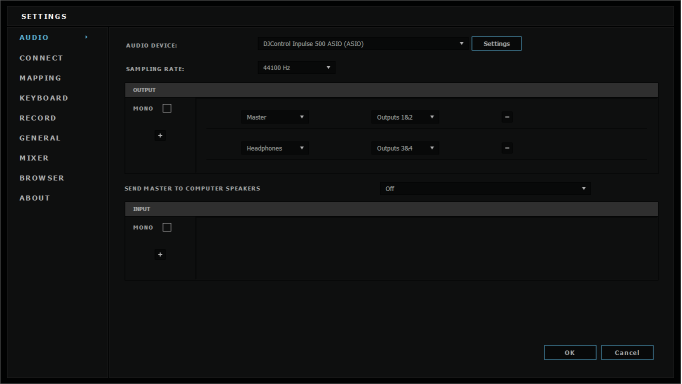Click the SETTINGS title text
This screenshot has height=384, width=682.
point(44,17)
